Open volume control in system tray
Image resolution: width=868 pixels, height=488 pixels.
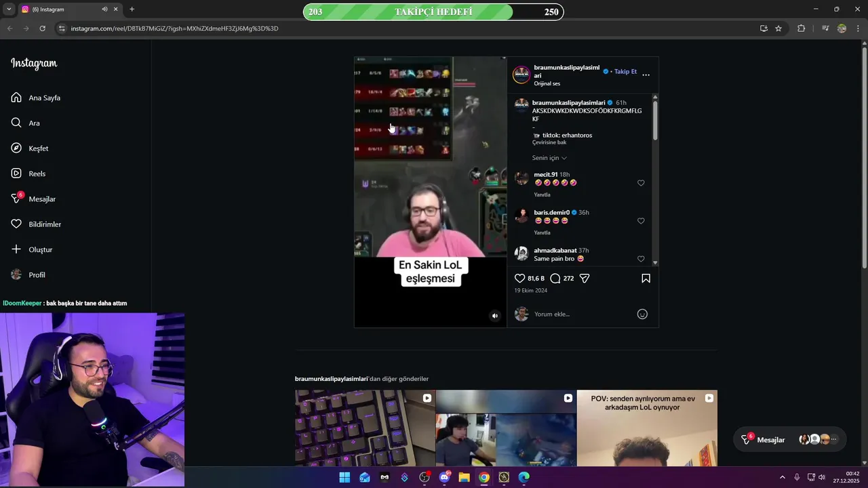point(821,477)
